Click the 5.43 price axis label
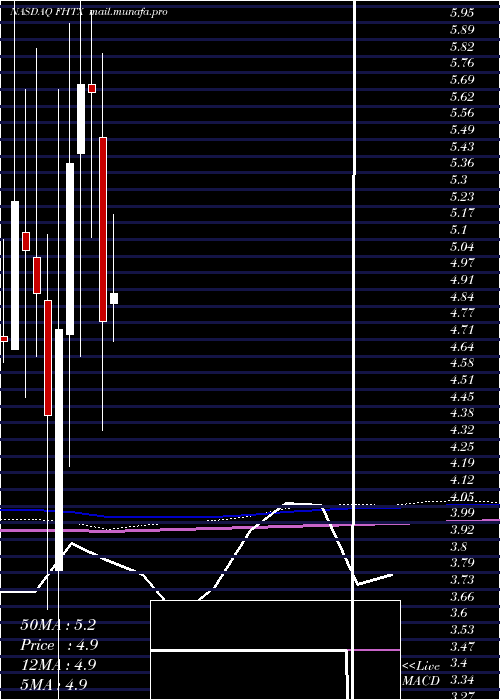Screen dimensions: 500x700 pyautogui.click(x=462, y=146)
